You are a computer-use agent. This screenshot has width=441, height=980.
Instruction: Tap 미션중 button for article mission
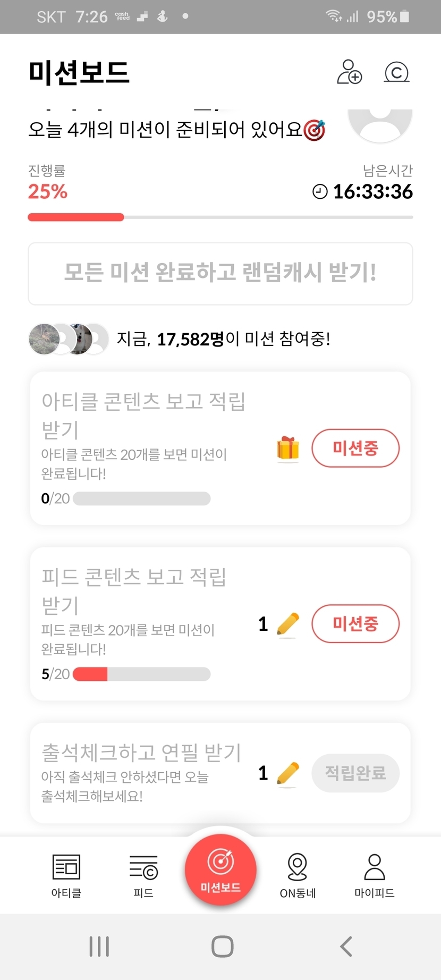tap(355, 448)
